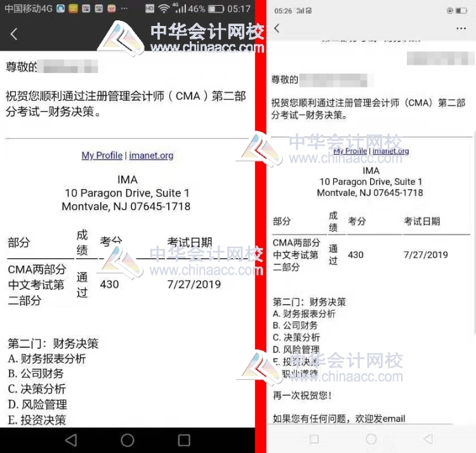Tap 'Montvale, NJ 07645-1718' in right phone
Viewport: 476px width, 453px height.
(370, 193)
